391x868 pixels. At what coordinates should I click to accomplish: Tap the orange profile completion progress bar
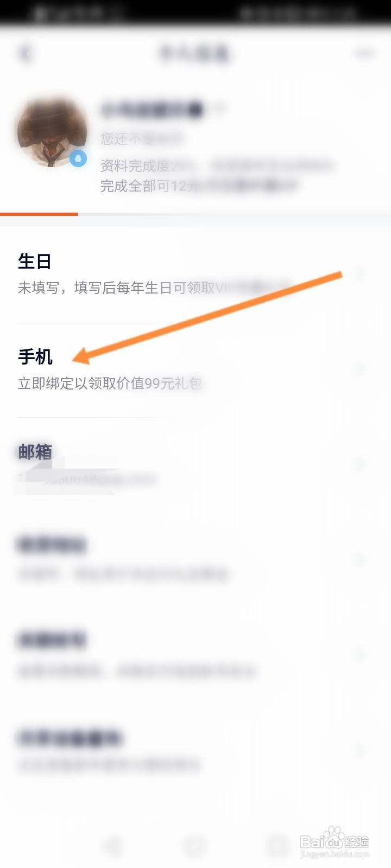(39, 214)
